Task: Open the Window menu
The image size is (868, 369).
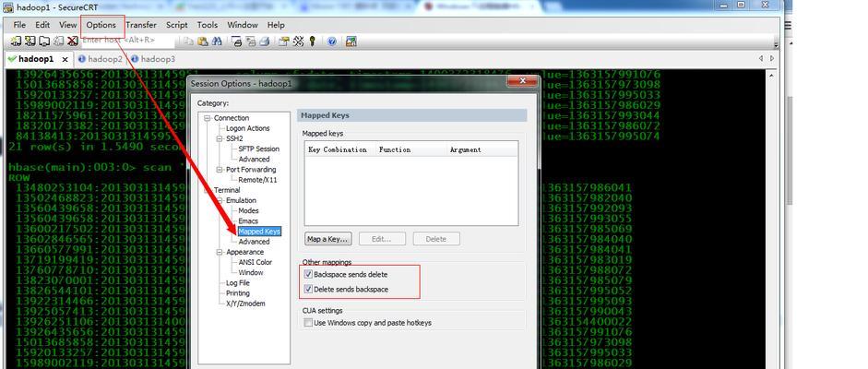Action: [243, 25]
